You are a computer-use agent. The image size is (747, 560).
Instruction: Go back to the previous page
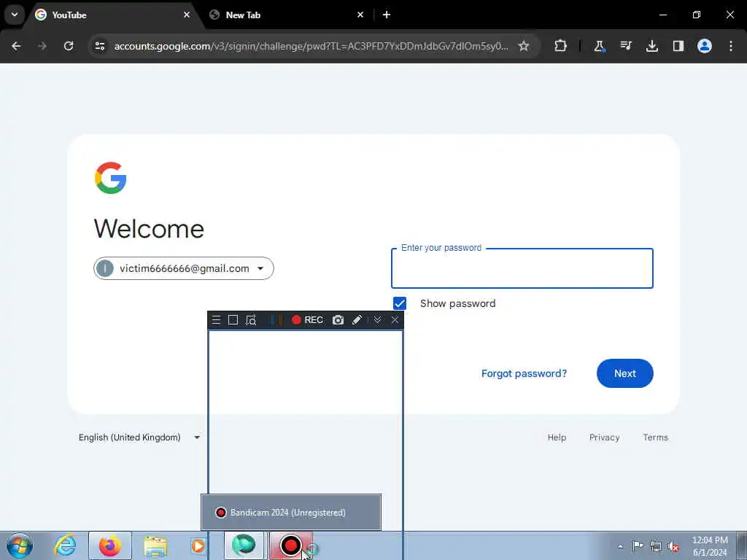pos(16,46)
